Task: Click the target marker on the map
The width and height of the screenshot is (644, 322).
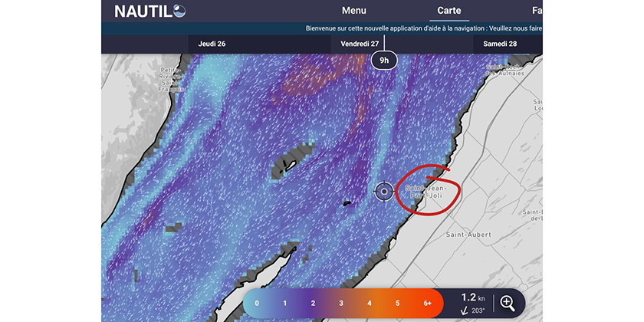Action: (384, 191)
